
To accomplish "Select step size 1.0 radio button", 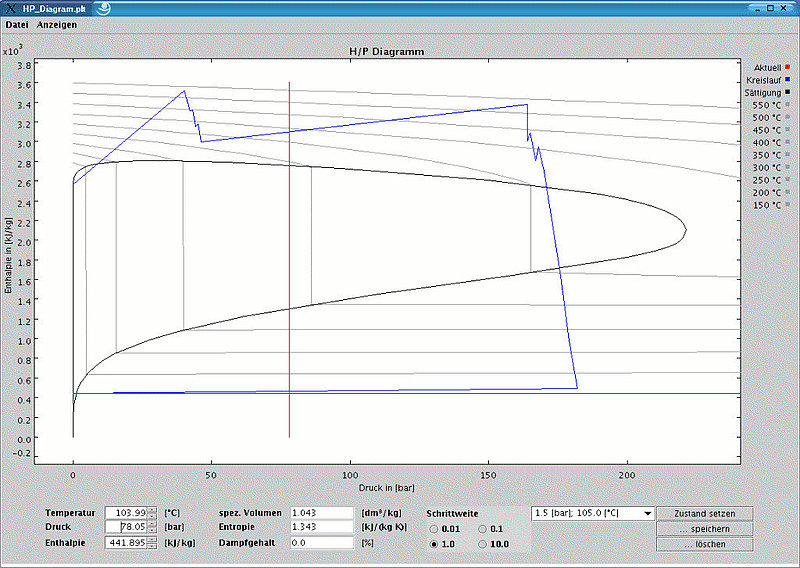I will tap(434, 545).
